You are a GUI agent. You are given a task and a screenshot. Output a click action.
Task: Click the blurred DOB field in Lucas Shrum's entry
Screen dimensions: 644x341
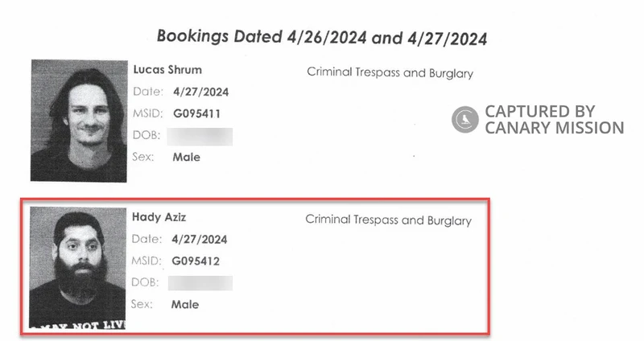point(200,137)
